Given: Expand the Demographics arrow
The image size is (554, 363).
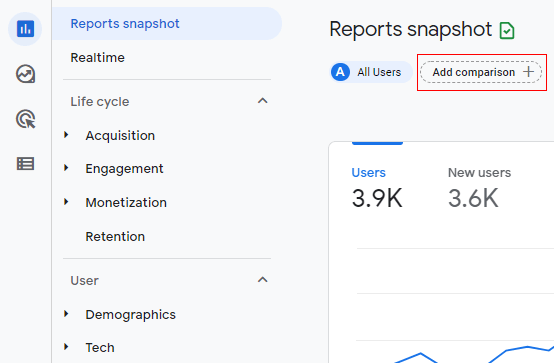Looking at the screenshot, I should tap(66, 314).
